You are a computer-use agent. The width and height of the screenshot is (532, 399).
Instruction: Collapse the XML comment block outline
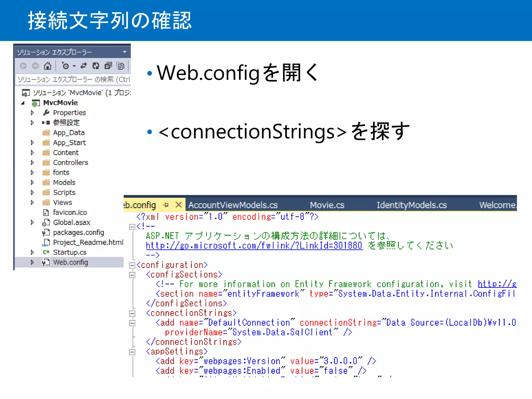(132, 227)
